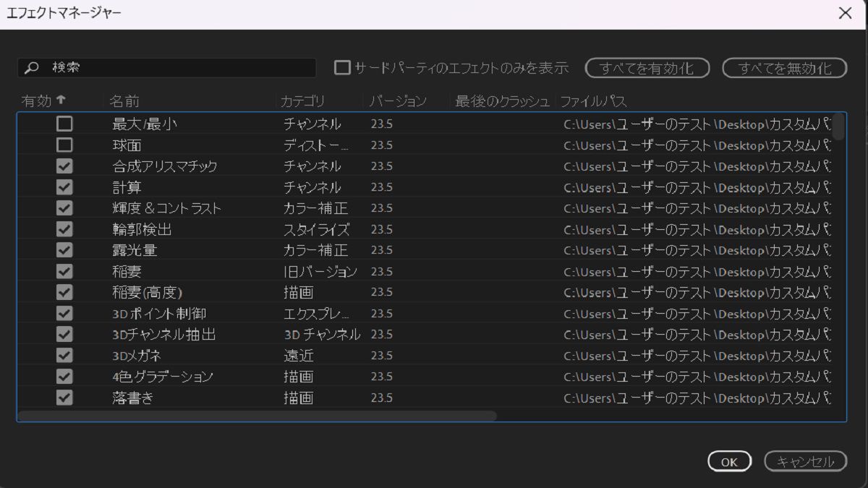Viewport: 868px width, 488px height.
Task: Enable the 最大/最小 effect checkbox
Action: [67, 124]
